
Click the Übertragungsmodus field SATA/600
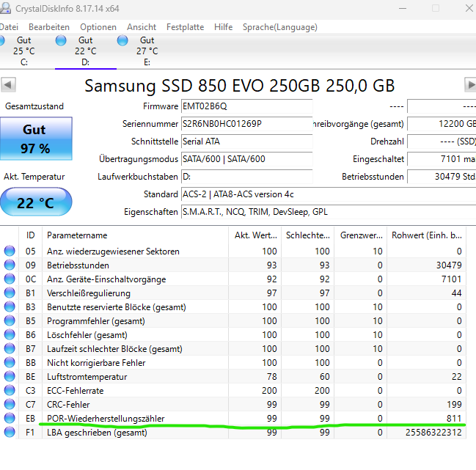(x=247, y=159)
